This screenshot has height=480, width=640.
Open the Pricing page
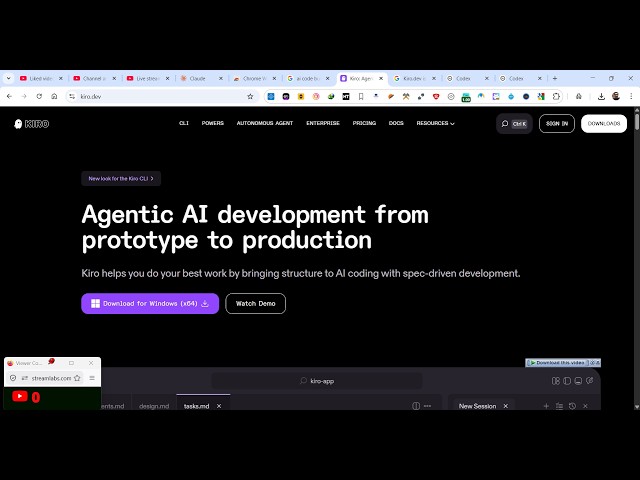[364, 123]
